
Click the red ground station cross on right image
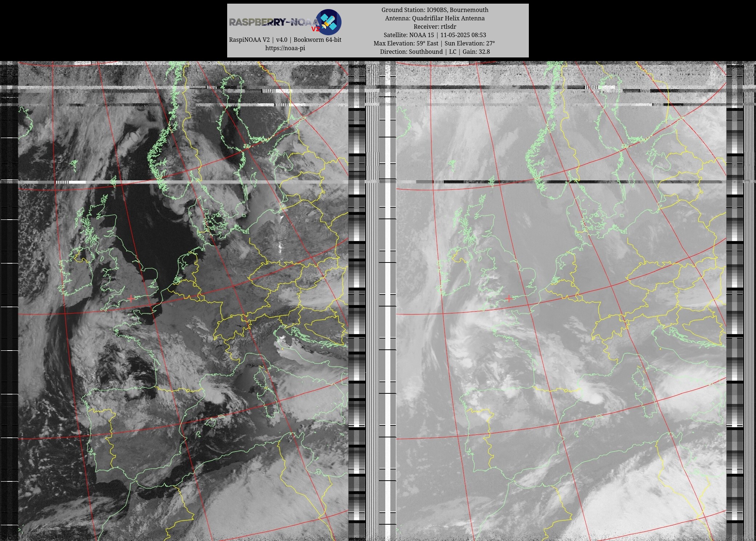click(x=509, y=298)
